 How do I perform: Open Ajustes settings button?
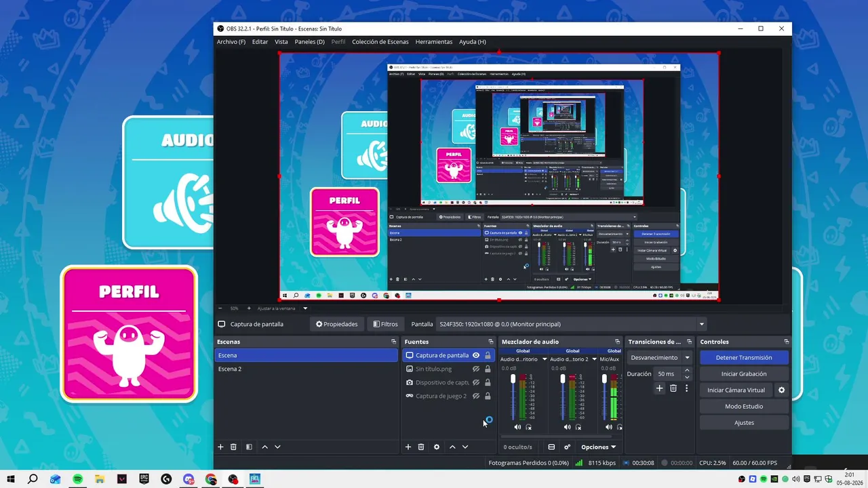pyautogui.click(x=744, y=422)
